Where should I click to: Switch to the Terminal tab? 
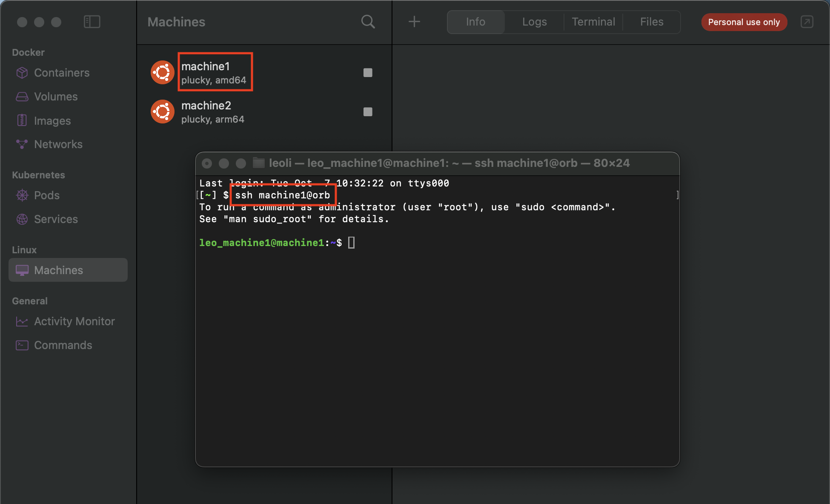pyautogui.click(x=593, y=22)
